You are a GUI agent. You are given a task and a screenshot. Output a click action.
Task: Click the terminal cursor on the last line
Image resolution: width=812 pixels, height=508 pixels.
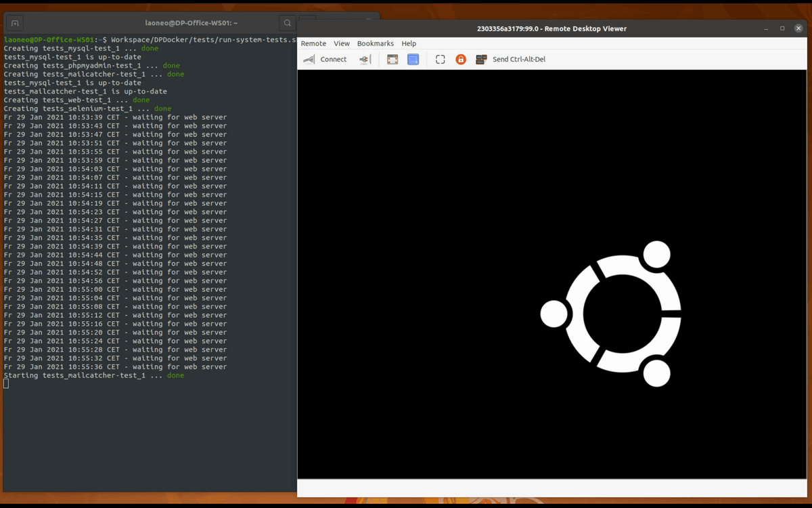[6, 383]
